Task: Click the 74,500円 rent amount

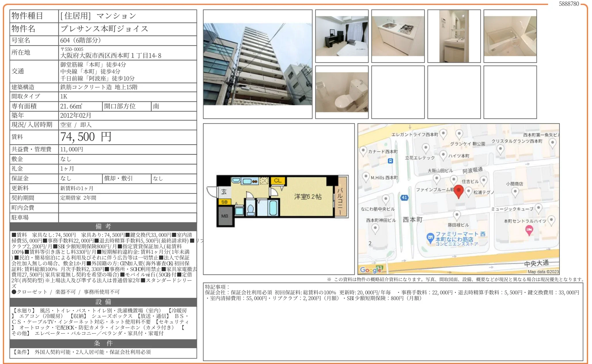Action: point(86,137)
